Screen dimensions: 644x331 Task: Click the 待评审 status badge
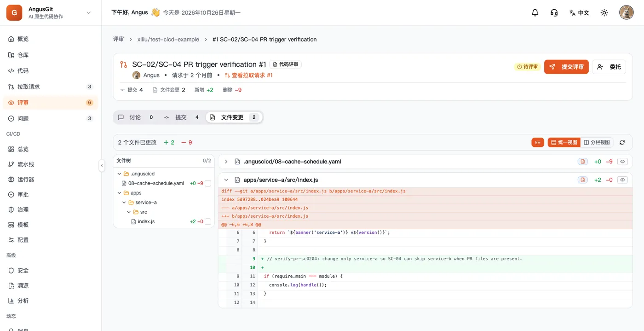(527, 67)
